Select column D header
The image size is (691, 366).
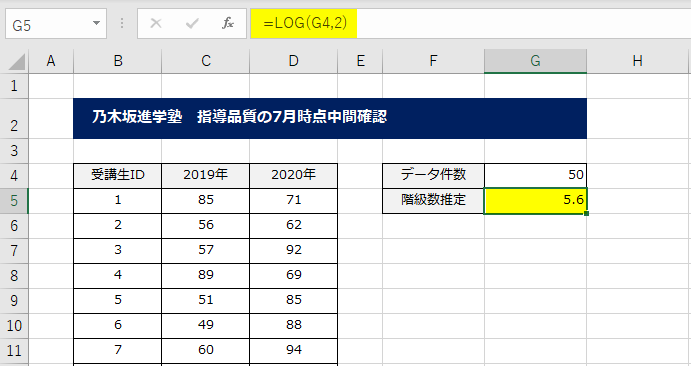coord(293,61)
